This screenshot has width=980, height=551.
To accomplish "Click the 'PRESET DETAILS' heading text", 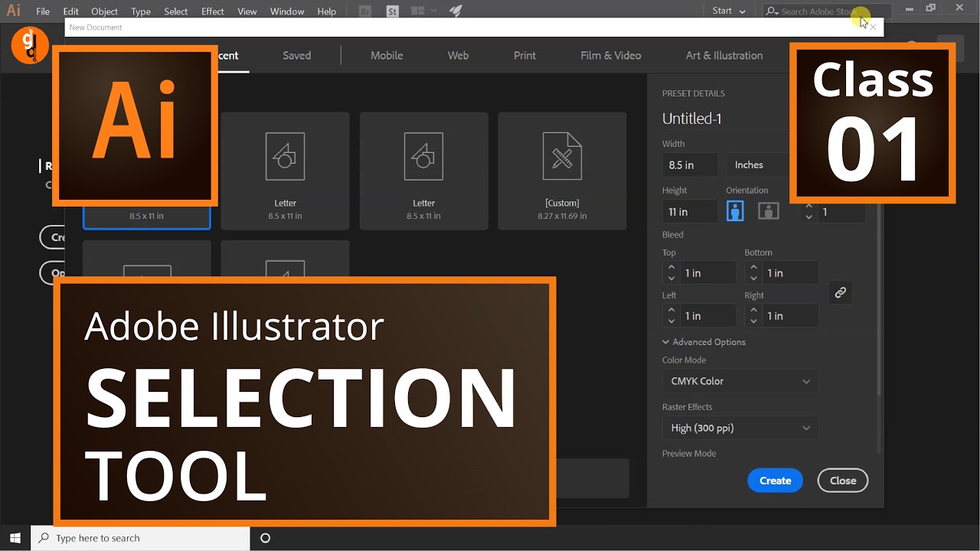I will coord(694,93).
